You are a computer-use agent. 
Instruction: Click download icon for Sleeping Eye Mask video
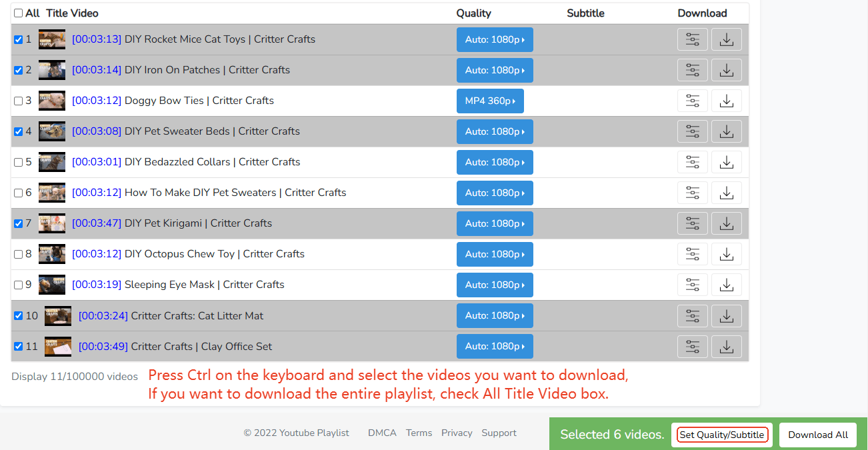[727, 285]
